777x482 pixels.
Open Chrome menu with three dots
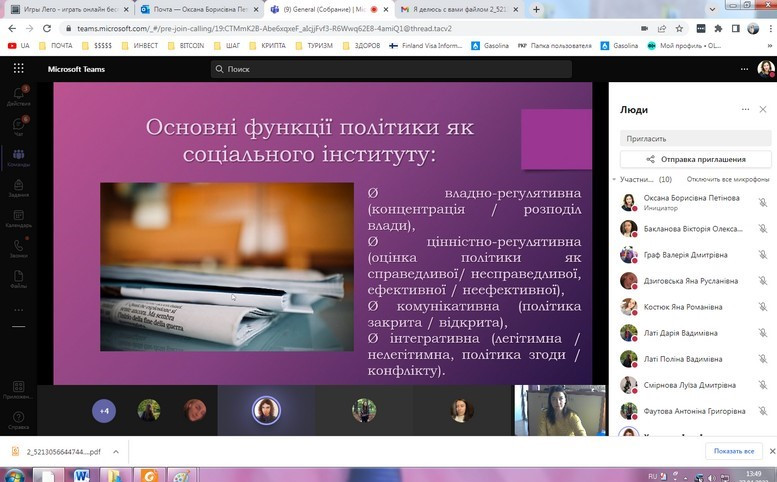point(770,29)
